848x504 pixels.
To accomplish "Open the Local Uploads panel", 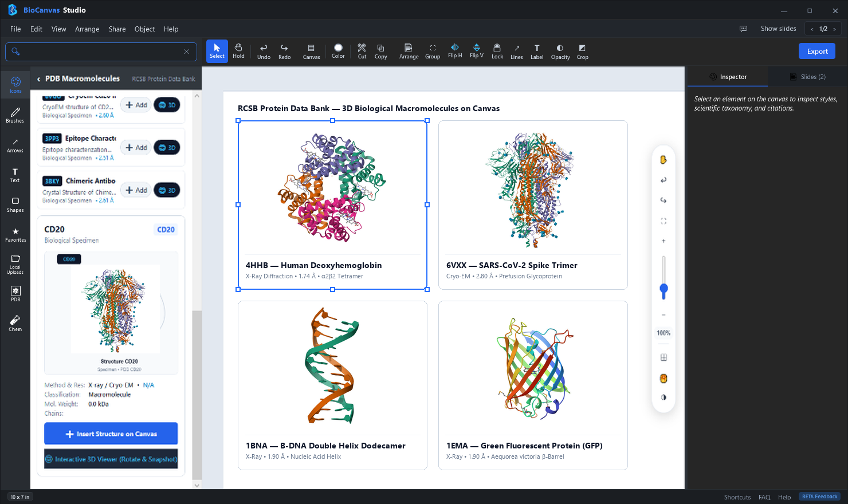I will click(15, 265).
